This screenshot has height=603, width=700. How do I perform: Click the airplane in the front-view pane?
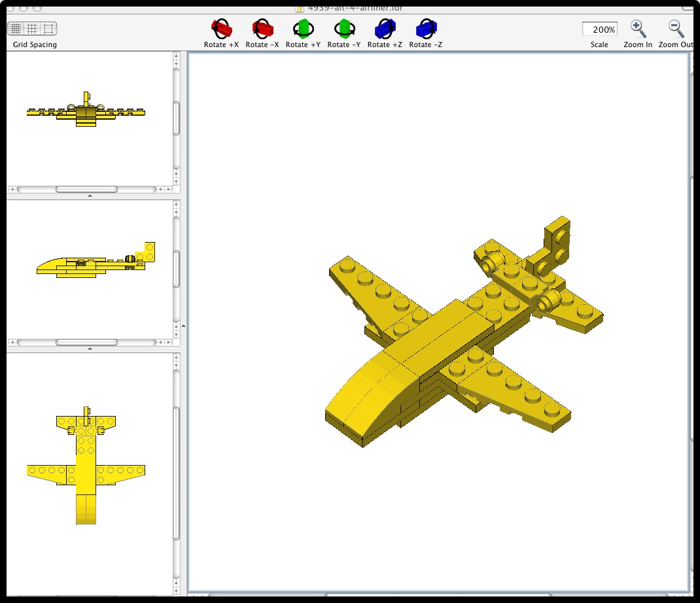[86, 111]
